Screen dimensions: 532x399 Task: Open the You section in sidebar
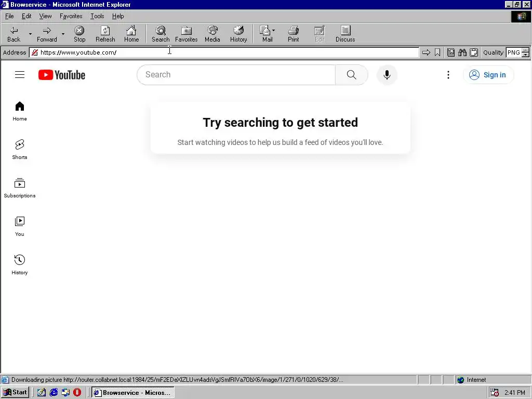pos(20,227)
